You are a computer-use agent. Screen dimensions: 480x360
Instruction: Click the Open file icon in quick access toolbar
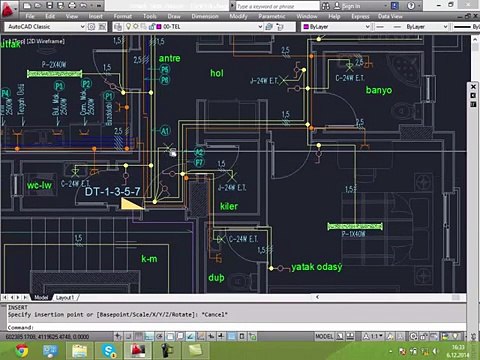(x=38, y=6)
